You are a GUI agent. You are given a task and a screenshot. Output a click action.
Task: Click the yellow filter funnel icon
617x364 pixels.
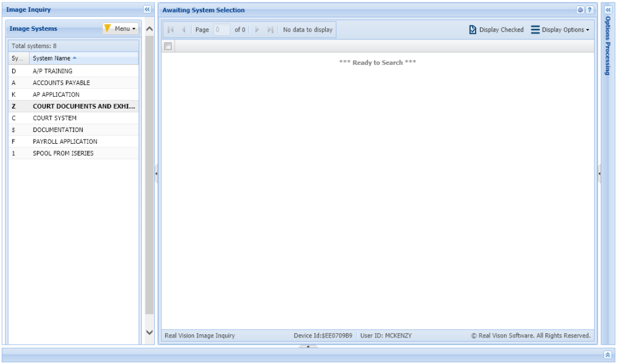tap(107, 28)
